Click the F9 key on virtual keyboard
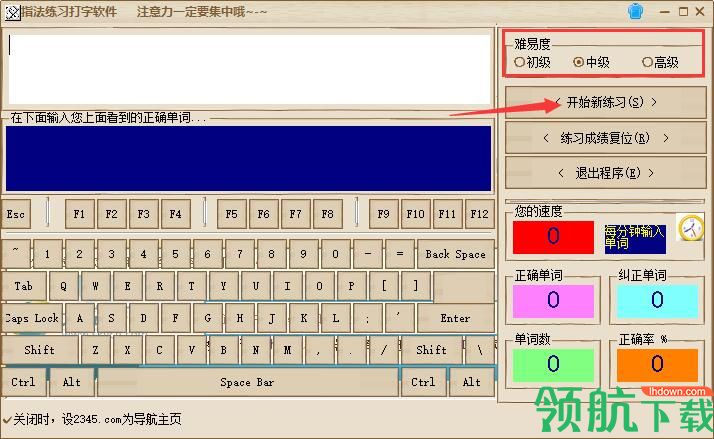Viewport: 714px width, 439px height. [384, 214]
